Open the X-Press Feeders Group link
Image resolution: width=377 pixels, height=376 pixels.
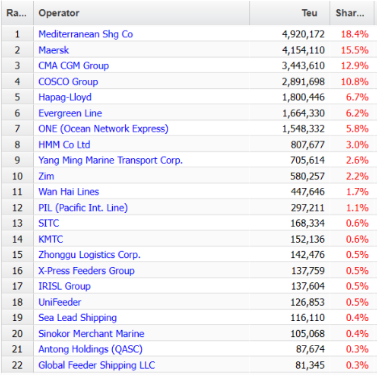(87, 271)
